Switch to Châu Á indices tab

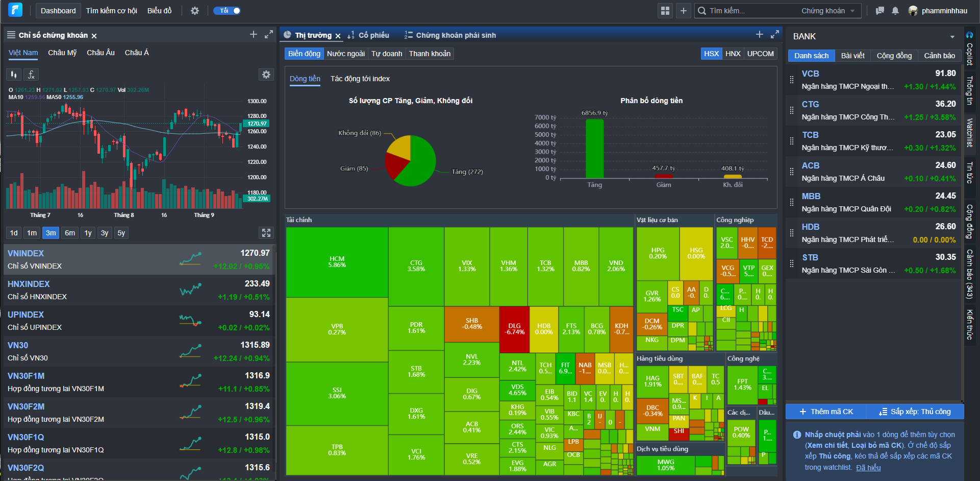point(137,53)
